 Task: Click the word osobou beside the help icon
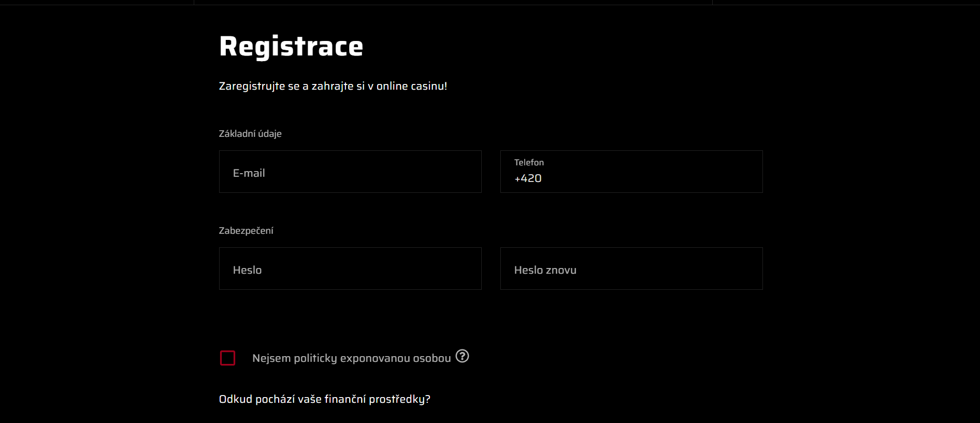[432, 358]
